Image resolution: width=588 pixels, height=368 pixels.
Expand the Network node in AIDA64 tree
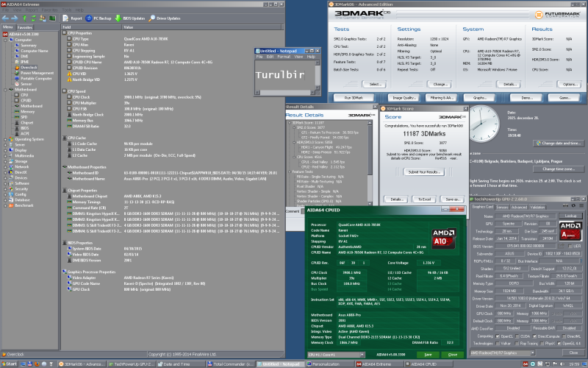pyautogui.click(x=5, y=167)
